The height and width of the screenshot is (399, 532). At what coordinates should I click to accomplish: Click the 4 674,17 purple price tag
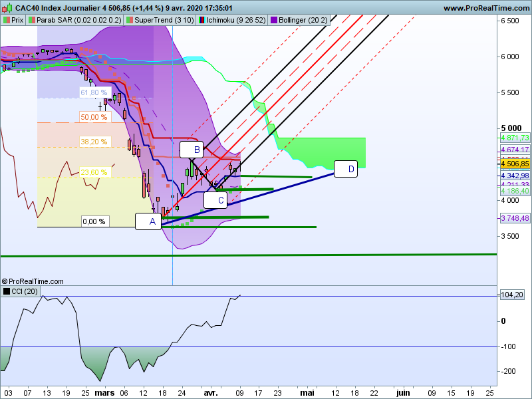pyautogui.click(x=515, y=149)
